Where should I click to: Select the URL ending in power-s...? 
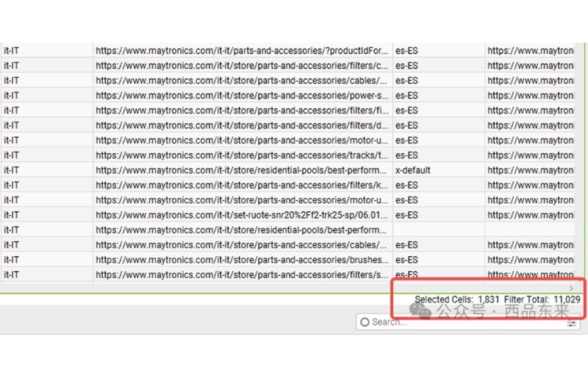coord(242,96)
